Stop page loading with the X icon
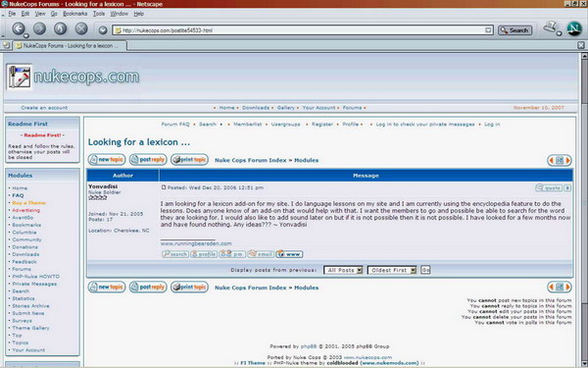 81,28
